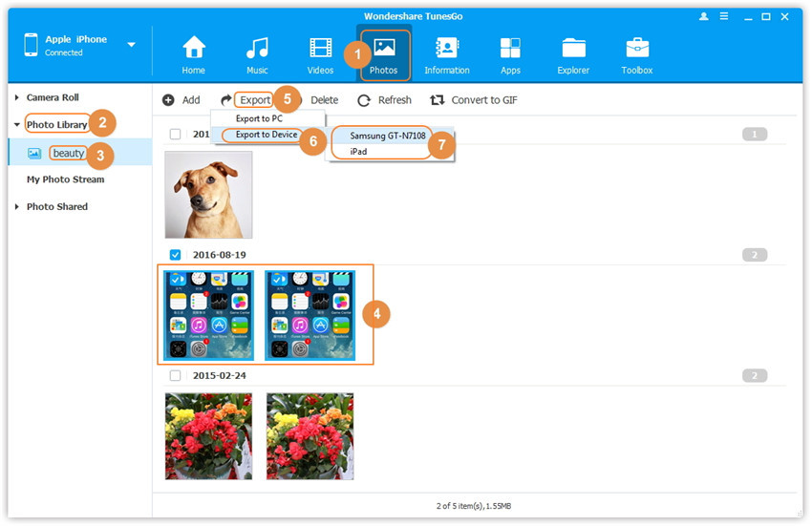Click the Convert to GIF button

tap(475, 100)
